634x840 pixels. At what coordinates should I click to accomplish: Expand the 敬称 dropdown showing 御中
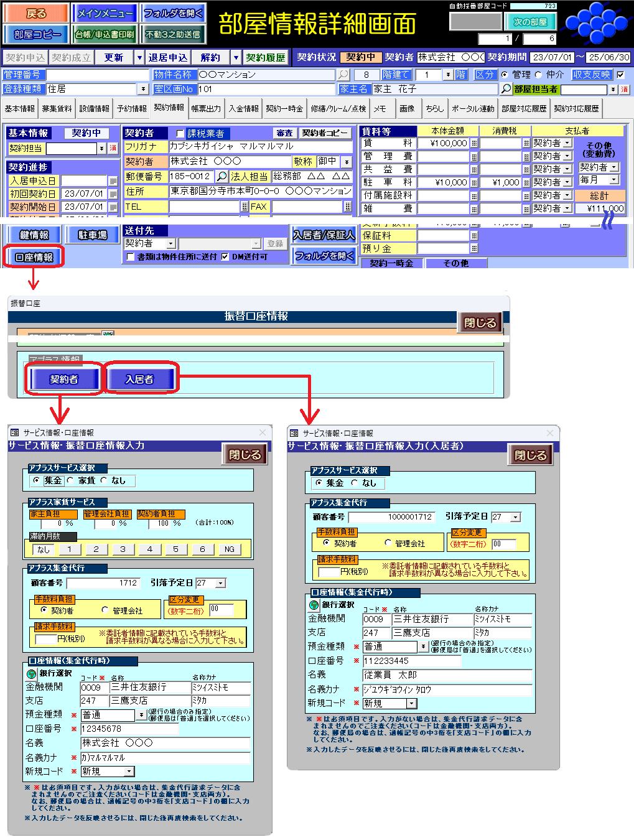(x=347, y=162)
